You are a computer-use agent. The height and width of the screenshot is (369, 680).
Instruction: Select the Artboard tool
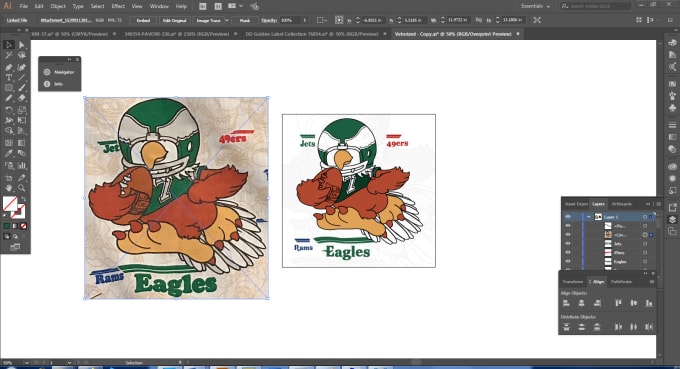coord(8,177)
